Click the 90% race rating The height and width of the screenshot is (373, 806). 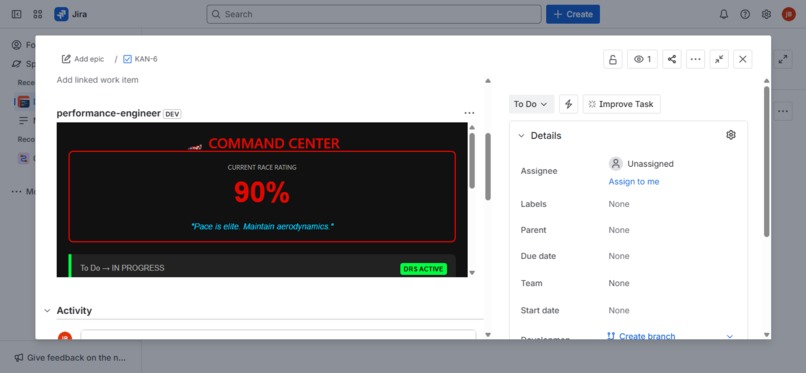coord(262,193)
